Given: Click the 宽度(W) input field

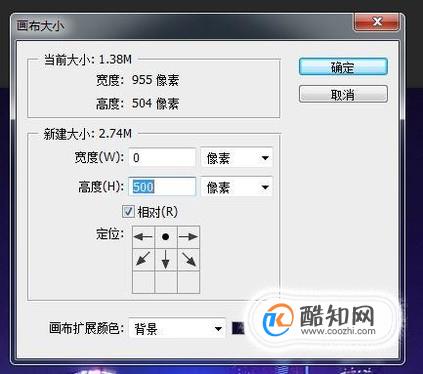Looking at the screenshot, I should point(162,157).
